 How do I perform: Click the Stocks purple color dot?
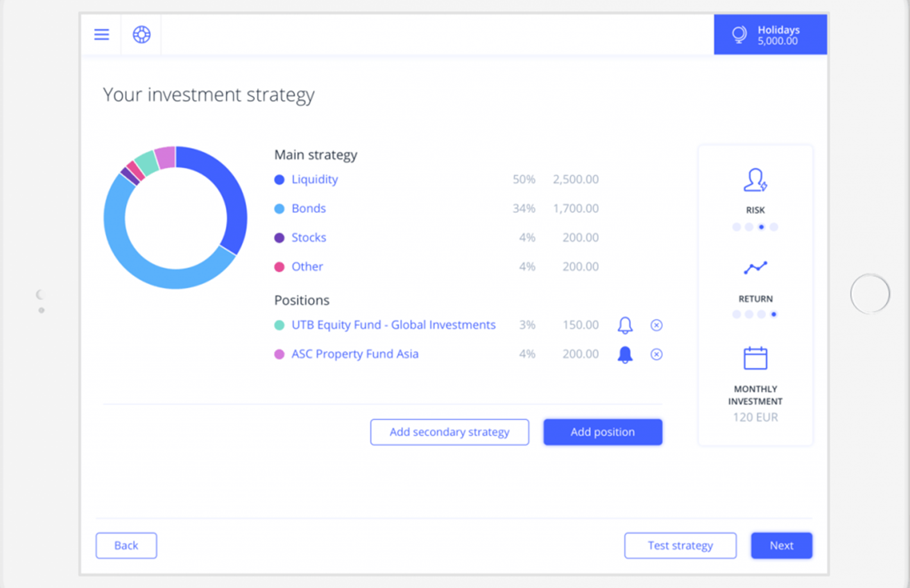pyautogui.click(x=279, y=238)
